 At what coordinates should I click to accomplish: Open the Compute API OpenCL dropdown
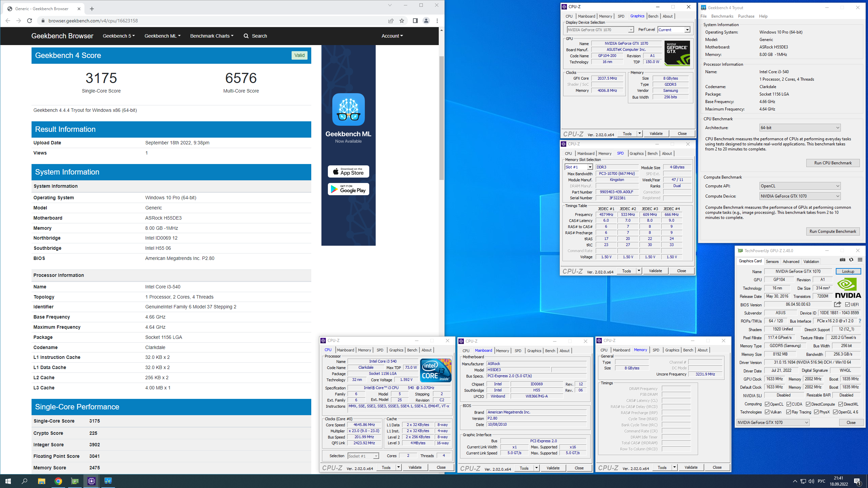pyautogui.click(x=800, y=186)
